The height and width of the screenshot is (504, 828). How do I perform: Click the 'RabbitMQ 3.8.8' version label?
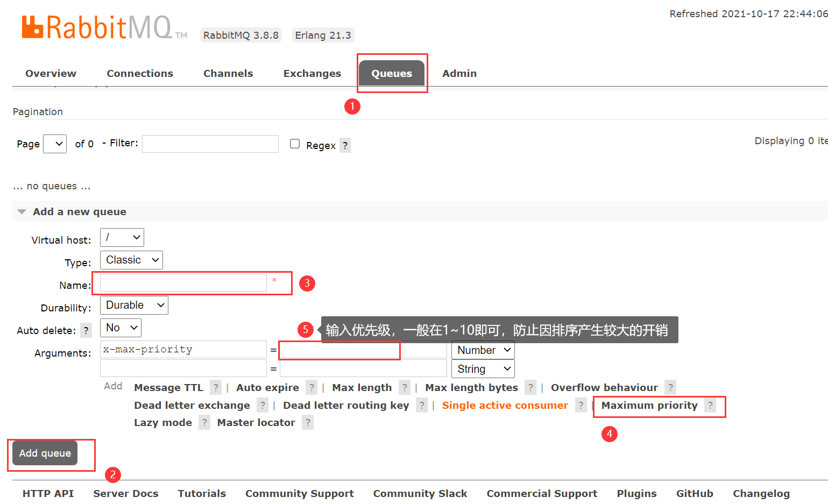tap(241, 35)
